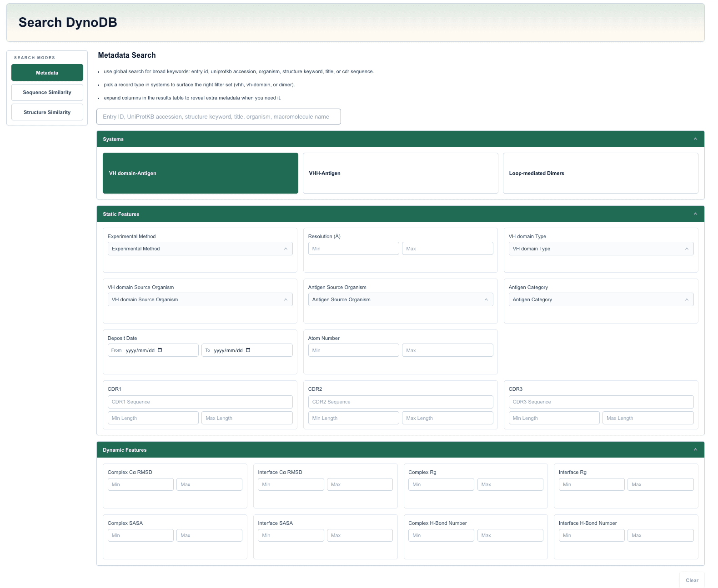Screen dimensions: 718x588
Task: Switch to Sequence Similarity search mode
Action: [47, 92]
